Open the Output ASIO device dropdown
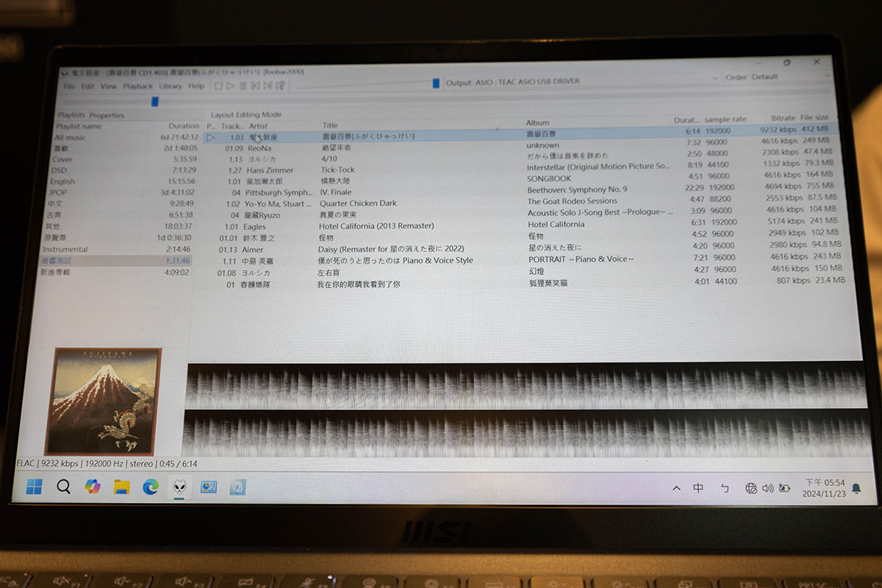Viewport: 882px width, 588px height. click(x=581, y=81)
